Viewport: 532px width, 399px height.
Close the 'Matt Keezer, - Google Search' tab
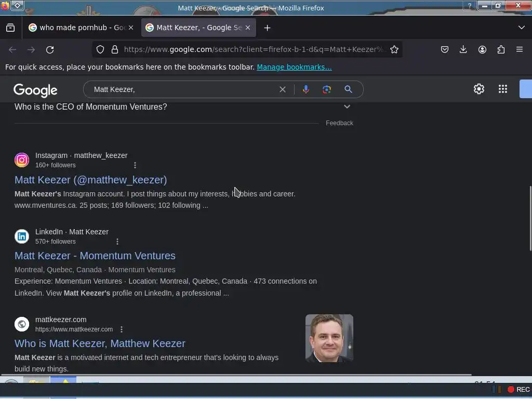[x=248, y=28]
